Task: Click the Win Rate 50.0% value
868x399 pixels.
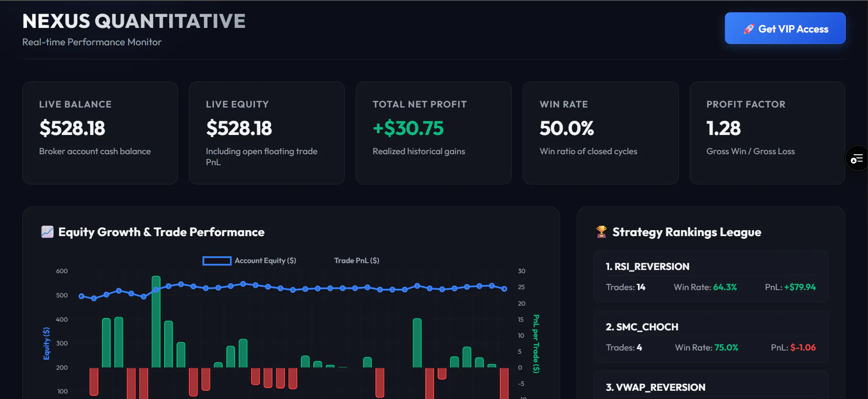Action: [x=567, y=128]
